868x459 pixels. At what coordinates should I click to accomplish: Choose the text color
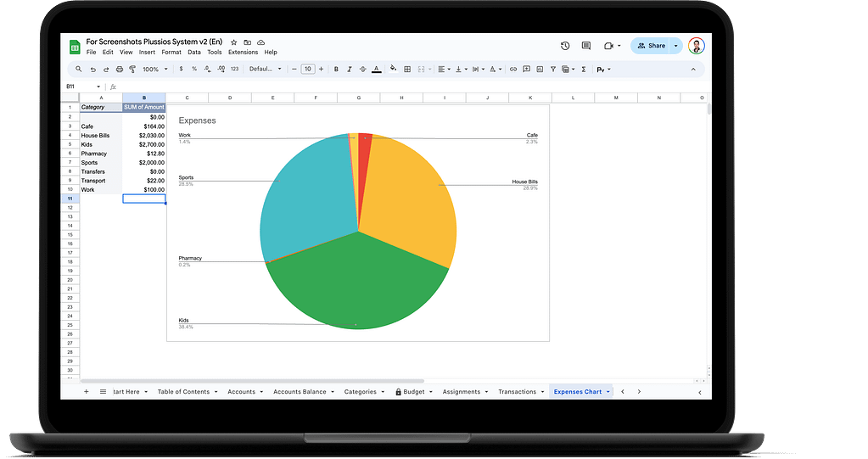[x=377, y=70]
